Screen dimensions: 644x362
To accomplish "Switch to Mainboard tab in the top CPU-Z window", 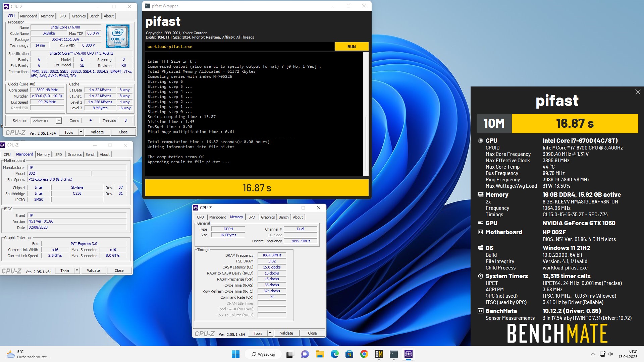I will tap(29, 16).
